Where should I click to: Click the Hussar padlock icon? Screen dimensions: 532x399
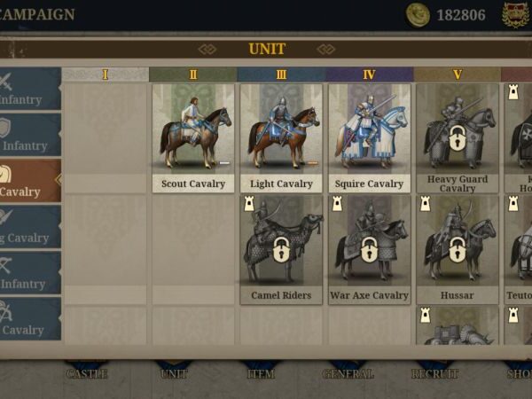[457, 249]
